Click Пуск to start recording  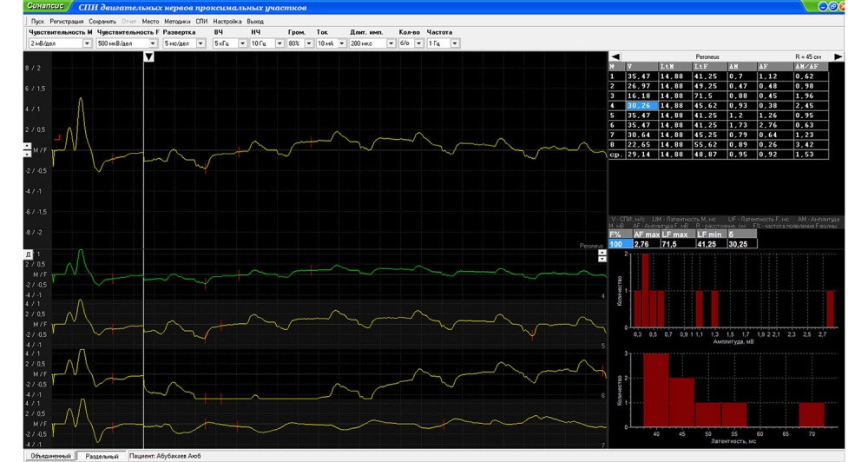(37, 20)
